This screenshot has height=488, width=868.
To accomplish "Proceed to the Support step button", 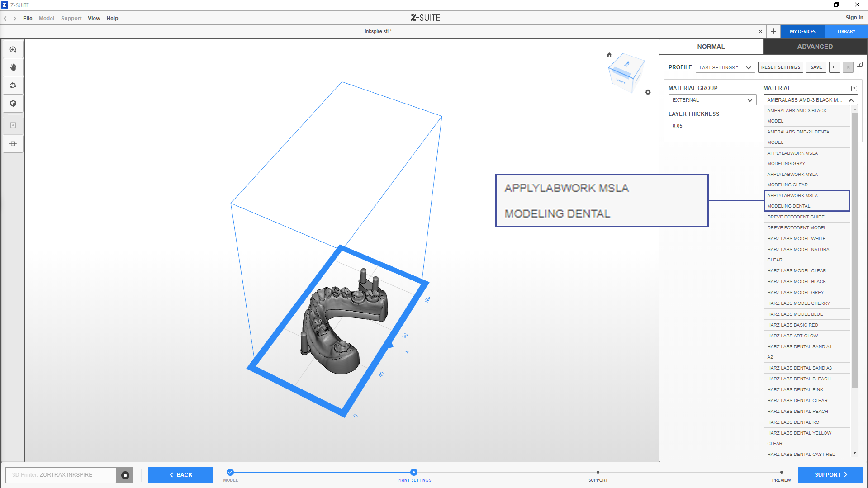I will point(830,475).
